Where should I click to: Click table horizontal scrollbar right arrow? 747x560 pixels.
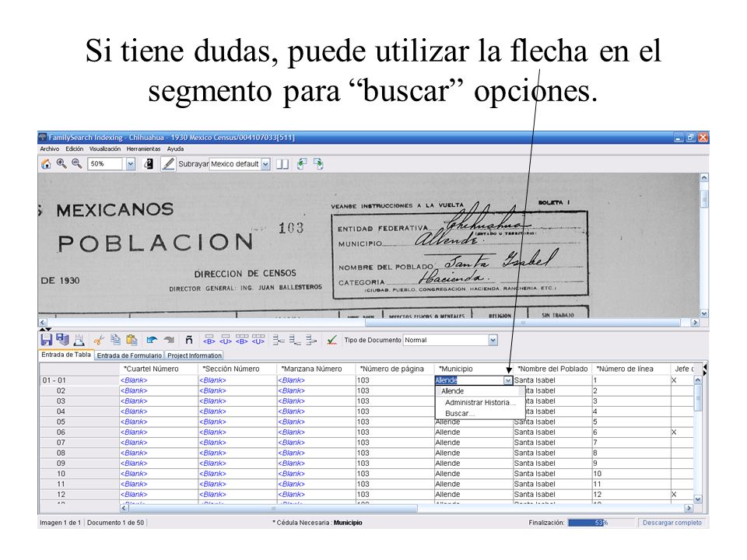point(689,508)
